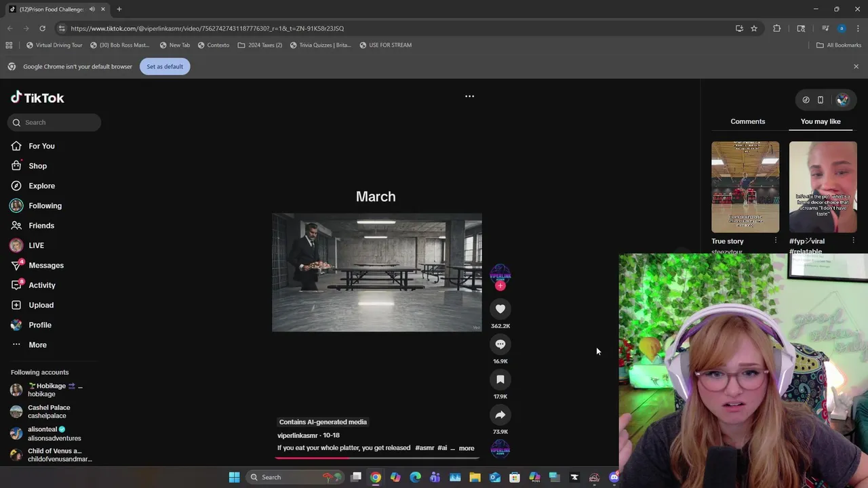Bookmark this page with star icon
Screen dimensions: 868x488
click(753, 28)
